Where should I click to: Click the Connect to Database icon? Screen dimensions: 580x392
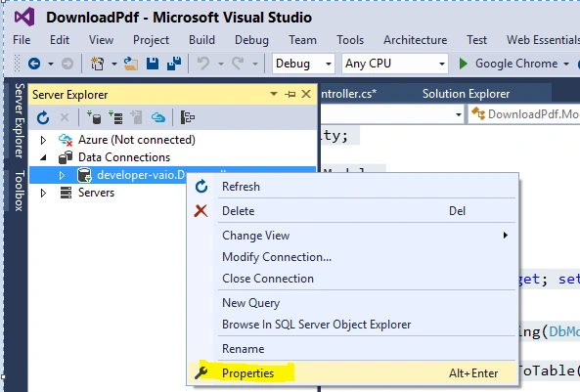(x=94, y=117)
